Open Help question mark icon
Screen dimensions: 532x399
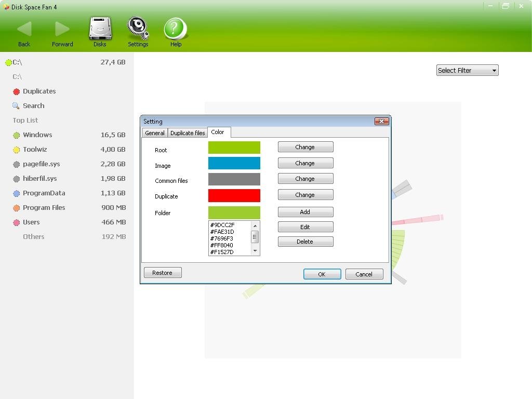click(176, 29)
